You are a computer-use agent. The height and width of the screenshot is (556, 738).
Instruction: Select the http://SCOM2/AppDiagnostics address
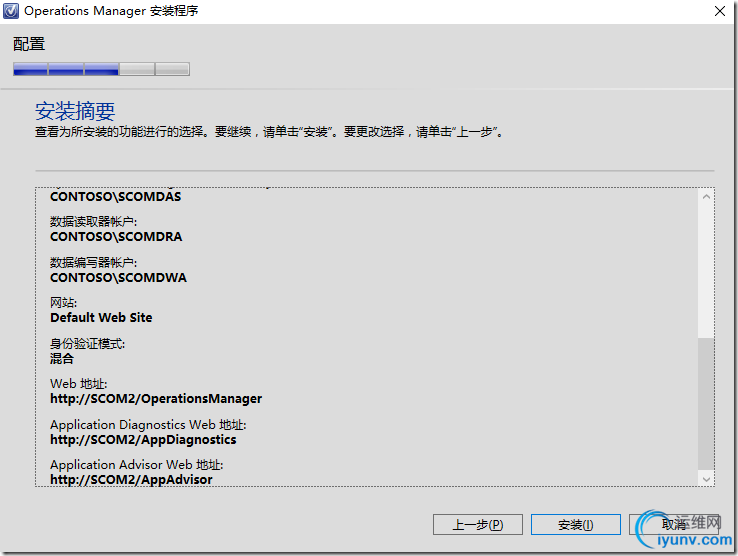143,440
